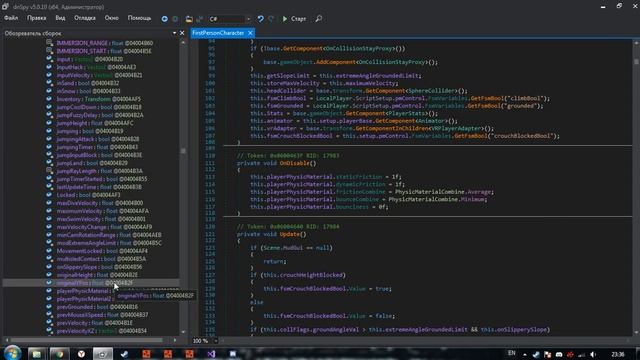
Task: Click the volume speaker tray icon
Action: pyautogui.click(x=593, y=354)
